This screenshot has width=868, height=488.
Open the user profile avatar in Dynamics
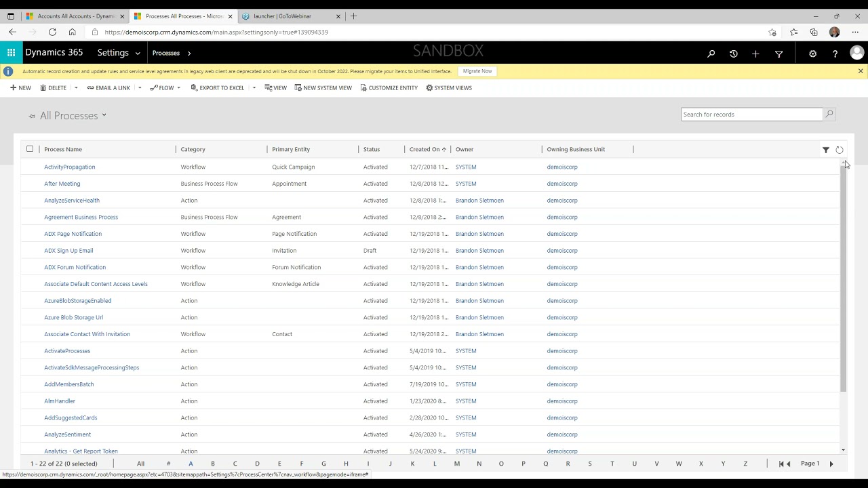[x=856, y=52]
